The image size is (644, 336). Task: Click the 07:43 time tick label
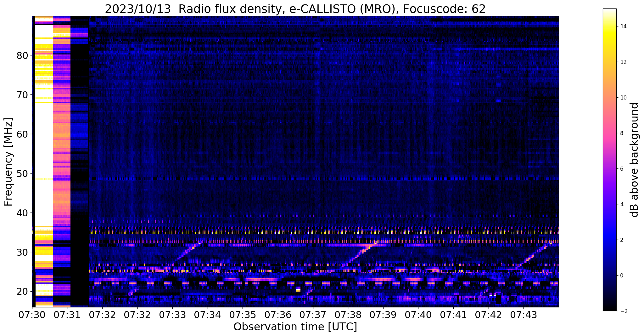[524, 315]
